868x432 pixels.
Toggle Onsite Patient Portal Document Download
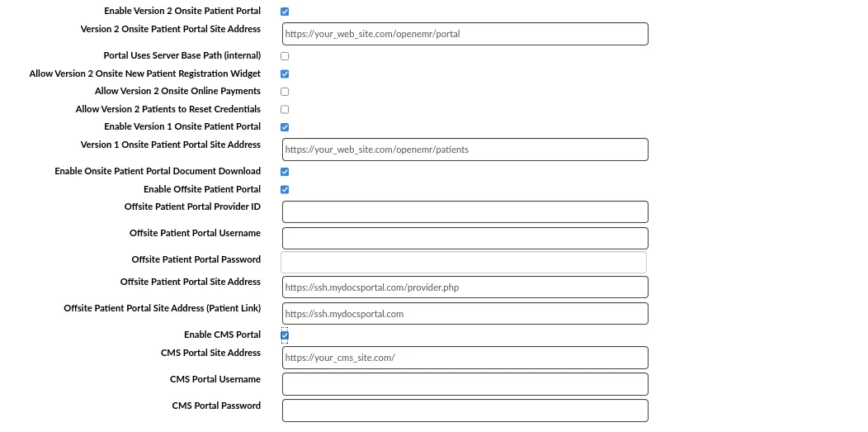285,172
